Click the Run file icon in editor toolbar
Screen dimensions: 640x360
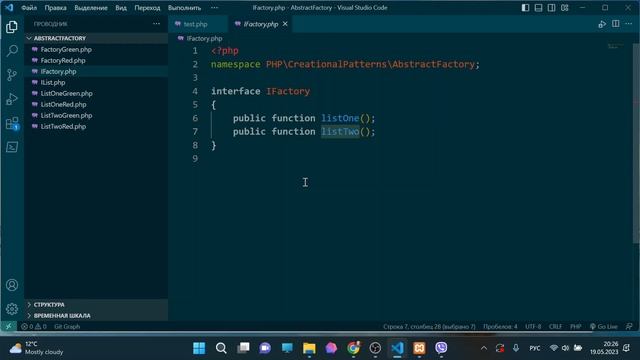click(x=602, y=24)
